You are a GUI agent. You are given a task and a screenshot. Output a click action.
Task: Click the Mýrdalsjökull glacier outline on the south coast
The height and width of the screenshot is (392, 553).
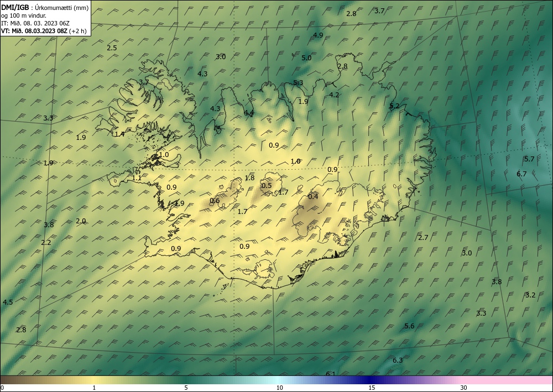[264, 269]
